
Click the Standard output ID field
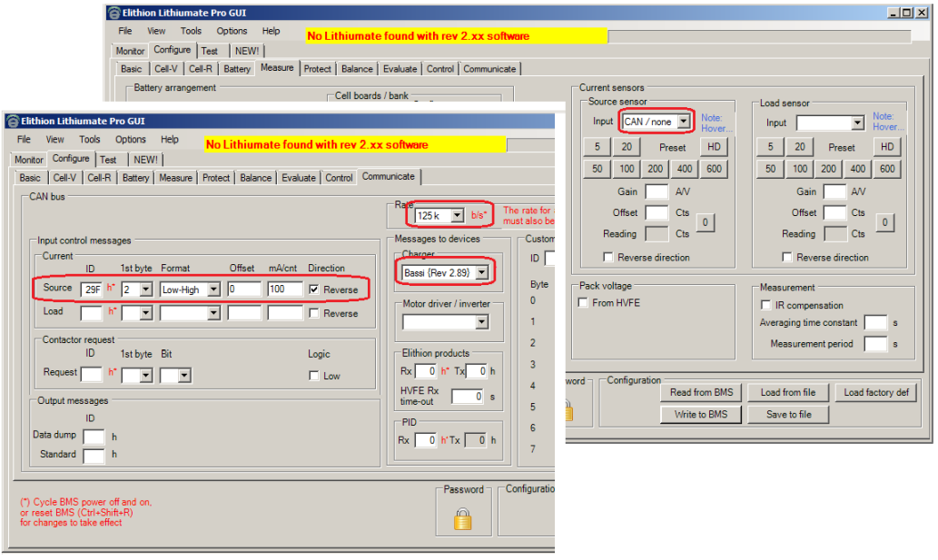[94, 456]
